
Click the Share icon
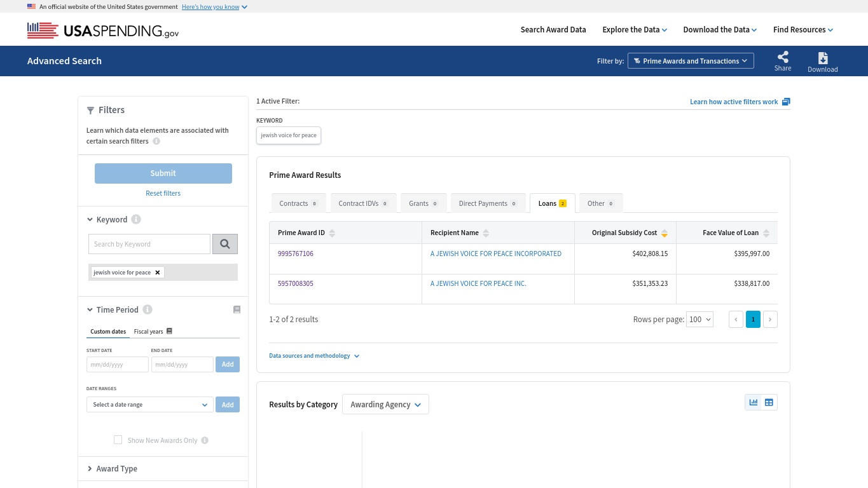(x=783, y=57)
